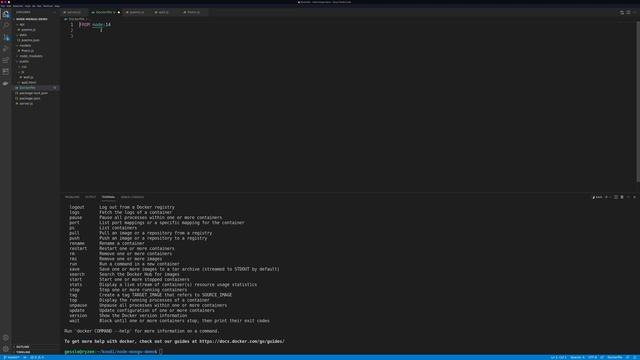Expand the css folder under public
640x360 pixels.
point(23,67)
